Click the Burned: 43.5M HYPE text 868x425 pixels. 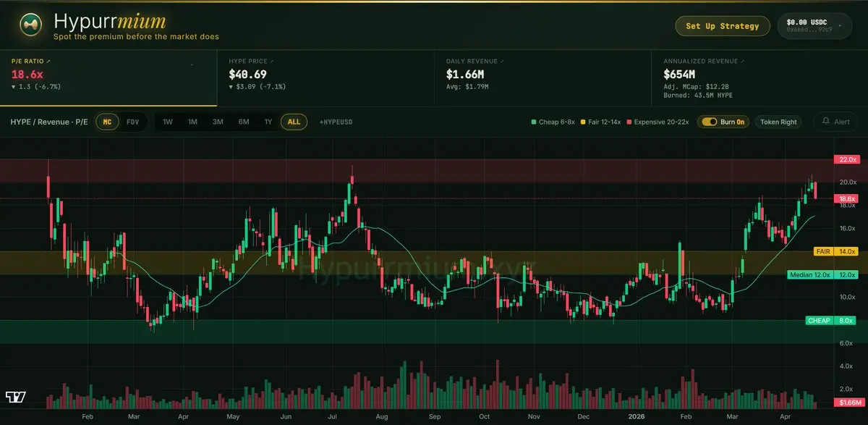(697, 96)
